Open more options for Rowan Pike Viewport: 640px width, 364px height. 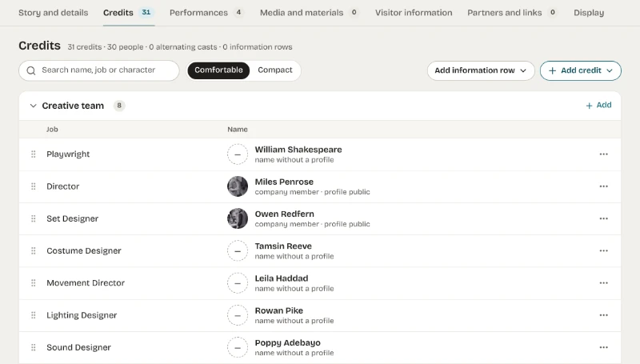coord(604,315)
